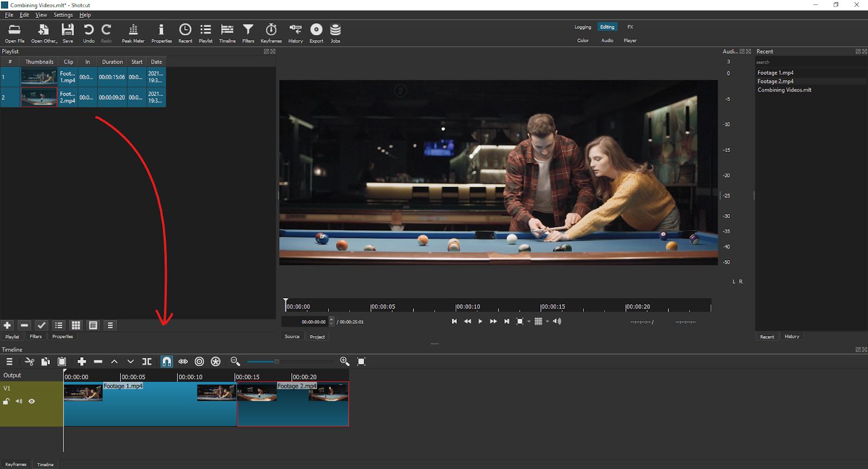Switch to the FX layout
The width and height of the screenshot is (868, 469).
630,27
